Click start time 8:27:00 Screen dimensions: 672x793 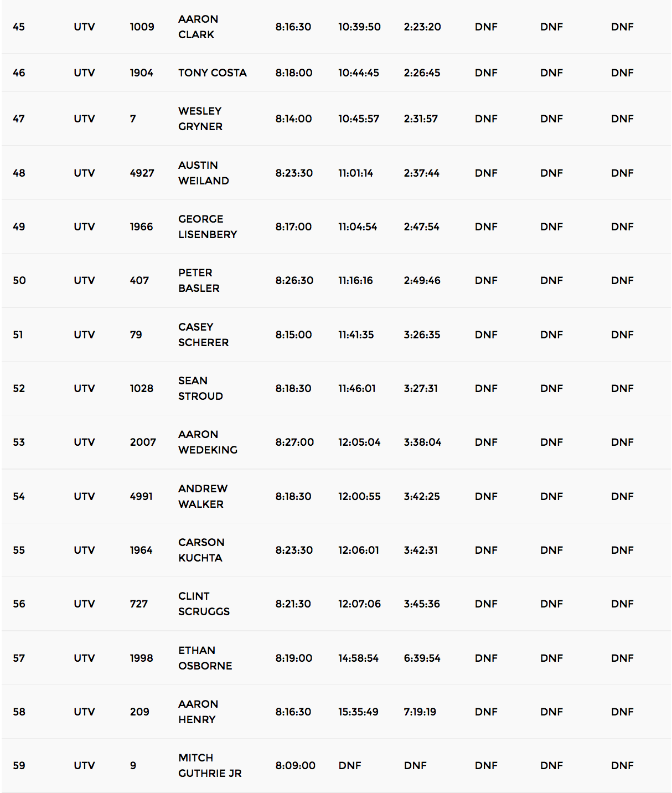(x=294, y=442)
